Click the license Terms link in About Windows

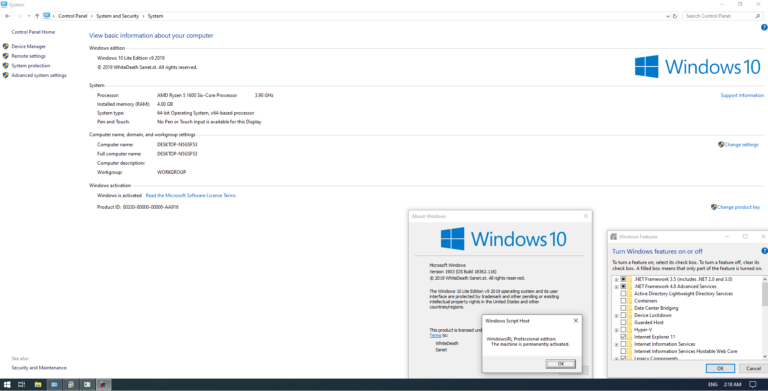[435, 336]
